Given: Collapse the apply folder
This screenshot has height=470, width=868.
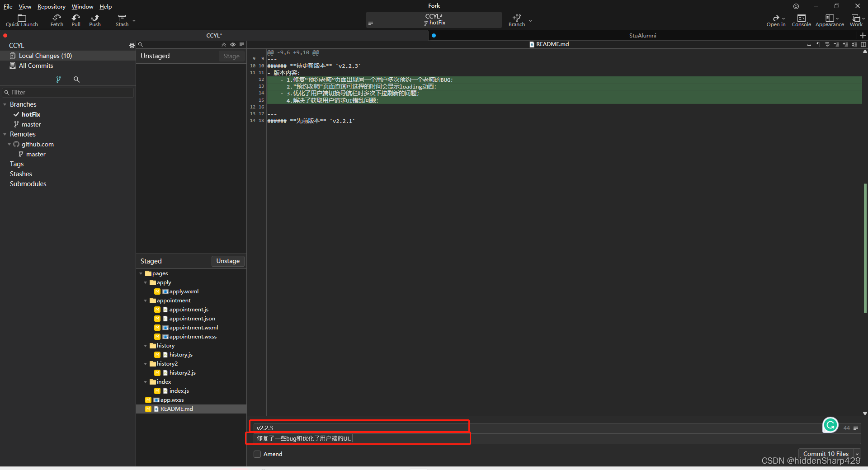Looking at the screenshot, I should click(x=146, y=282).
